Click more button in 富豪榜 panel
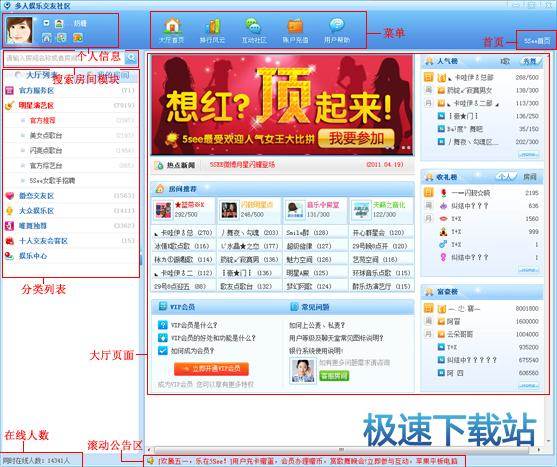 tap(529, 386)
